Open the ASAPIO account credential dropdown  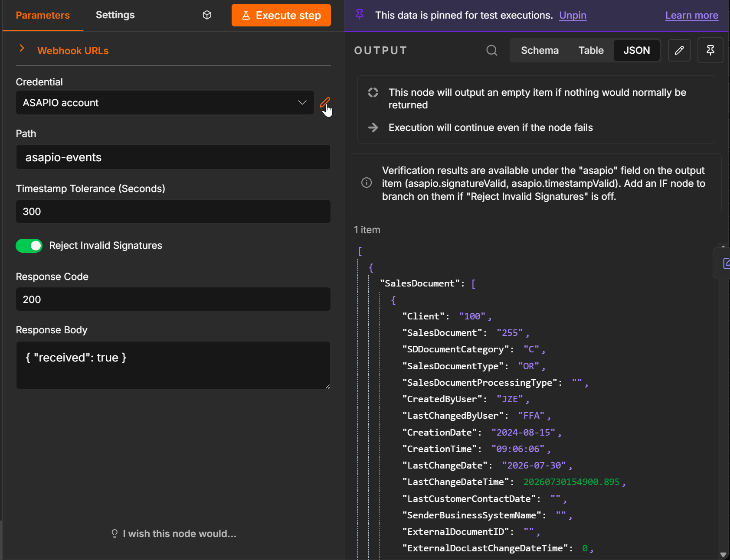[x=165, y=103]
